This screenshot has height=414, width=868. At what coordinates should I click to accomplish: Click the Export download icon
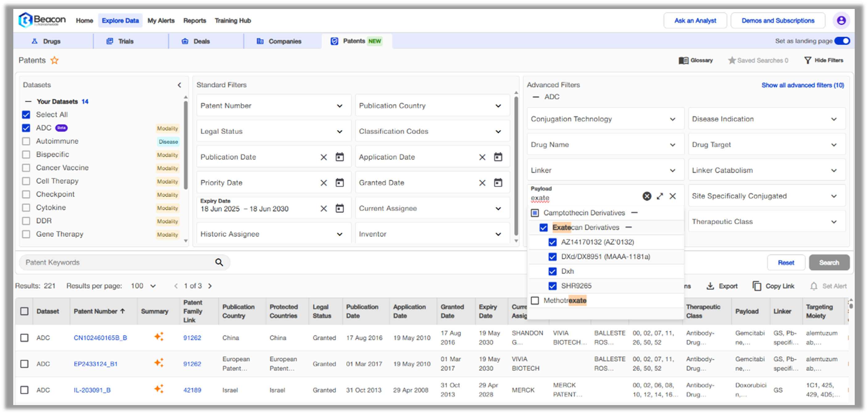click(x=710, y=286)
